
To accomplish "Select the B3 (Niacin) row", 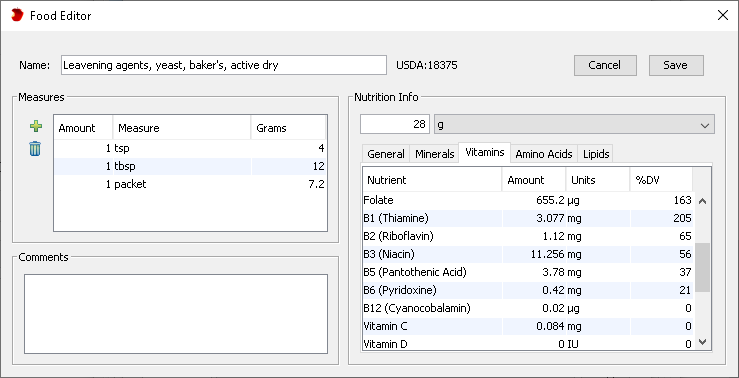I will (528, 255).
